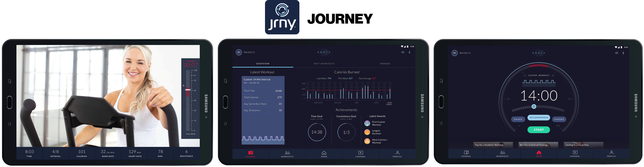The image size is (644, 167).
Task: Click the JRNY app logo at top
Action: click(282, 17)
